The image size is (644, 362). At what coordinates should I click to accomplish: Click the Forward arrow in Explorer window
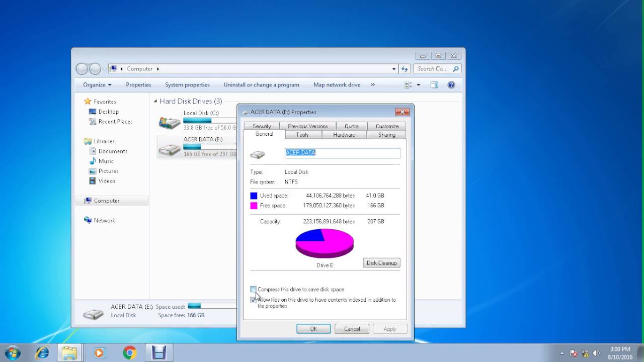point(95,69)
